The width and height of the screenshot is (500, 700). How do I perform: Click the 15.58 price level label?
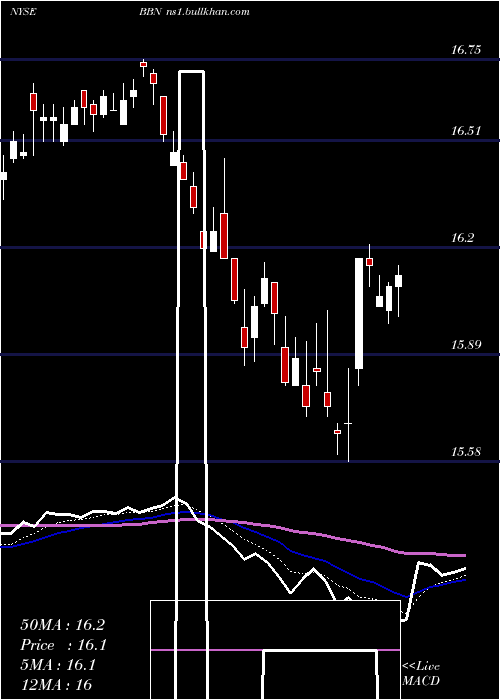[466, 452]
